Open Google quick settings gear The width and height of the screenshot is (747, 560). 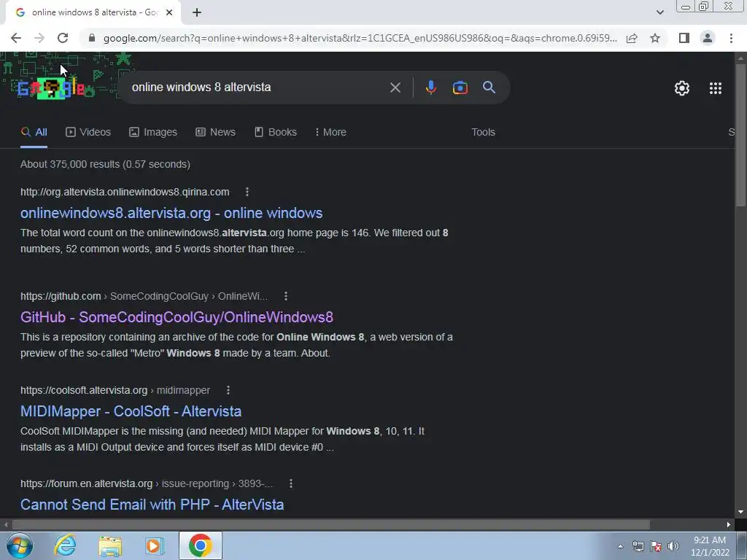(682, 88)
